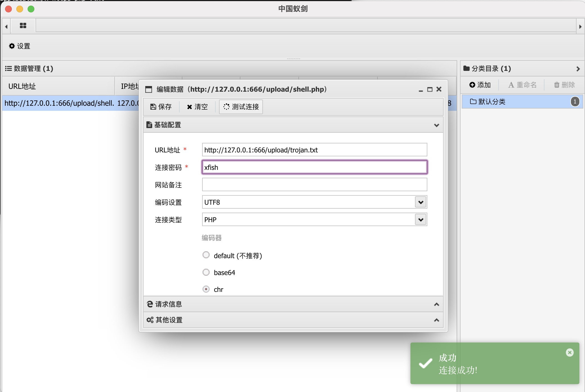Viewport: 585px width, 392px height.
Task: Open the home grid icon tab
Action: 23,26
